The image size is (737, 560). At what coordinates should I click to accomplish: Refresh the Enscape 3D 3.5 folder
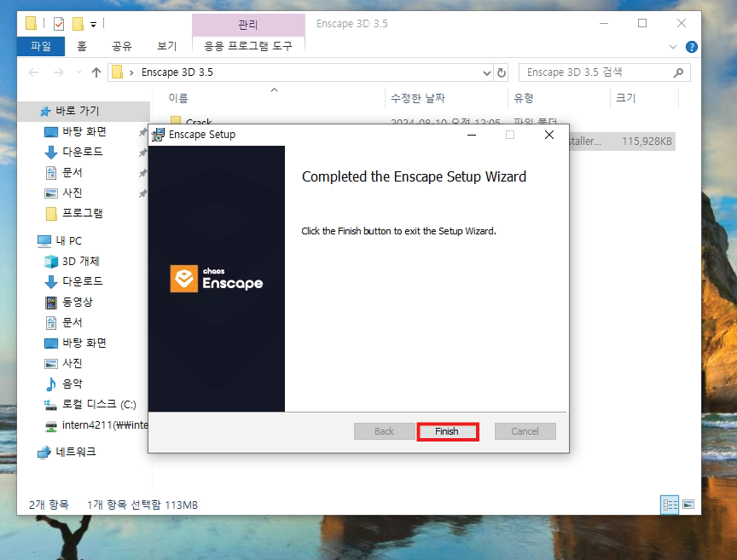(x=502, y=72)
